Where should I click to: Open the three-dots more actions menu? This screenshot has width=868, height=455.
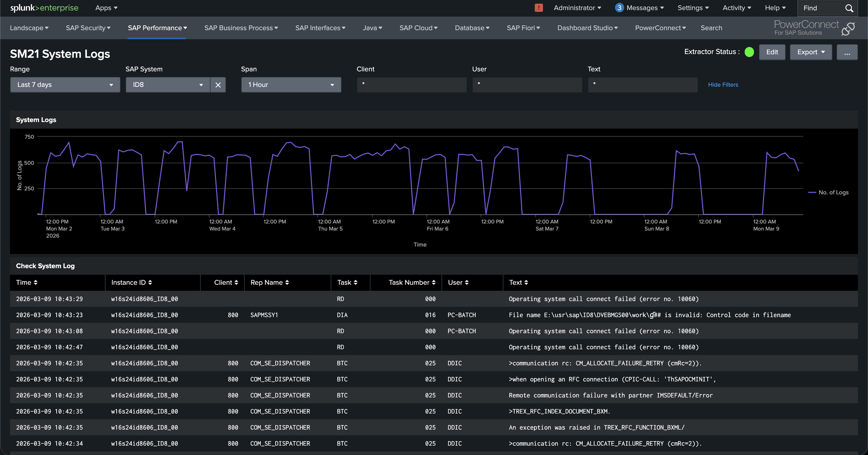click(x=847, y=52)
